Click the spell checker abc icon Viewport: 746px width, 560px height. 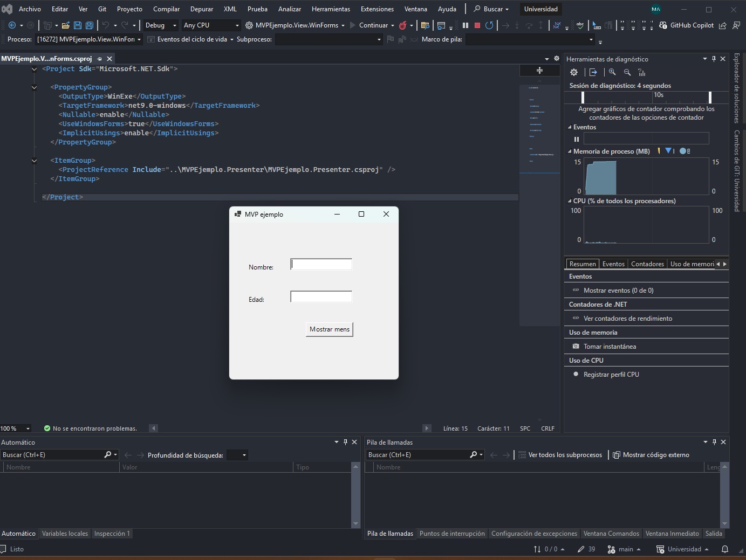click(580, 25)
